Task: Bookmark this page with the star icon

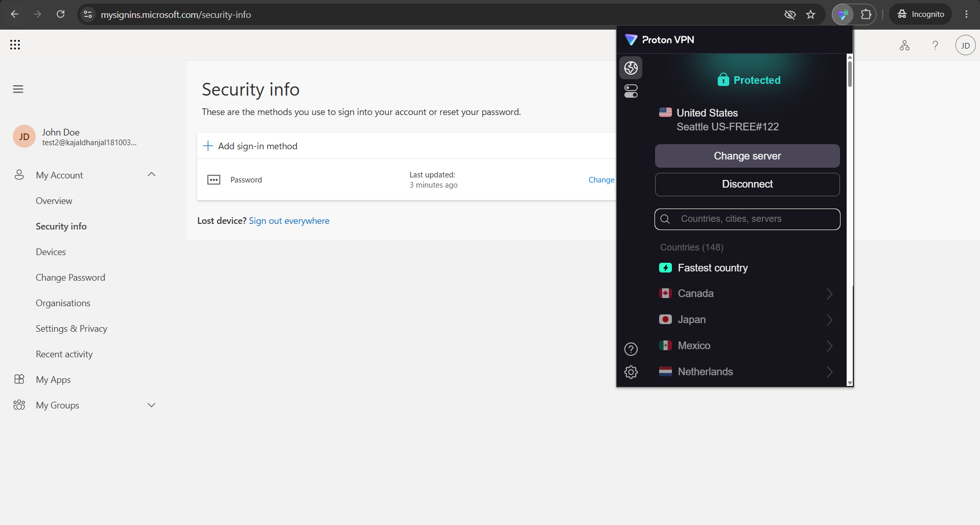Action: [x=811, y=14]
